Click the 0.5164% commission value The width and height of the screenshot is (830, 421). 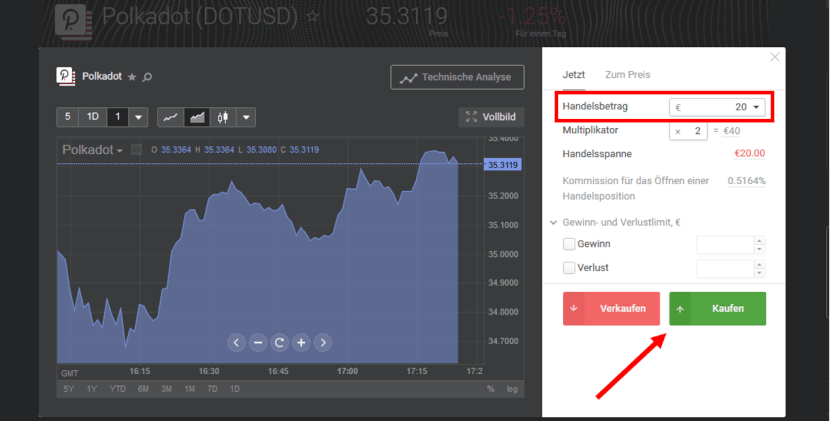pos(746,181)
